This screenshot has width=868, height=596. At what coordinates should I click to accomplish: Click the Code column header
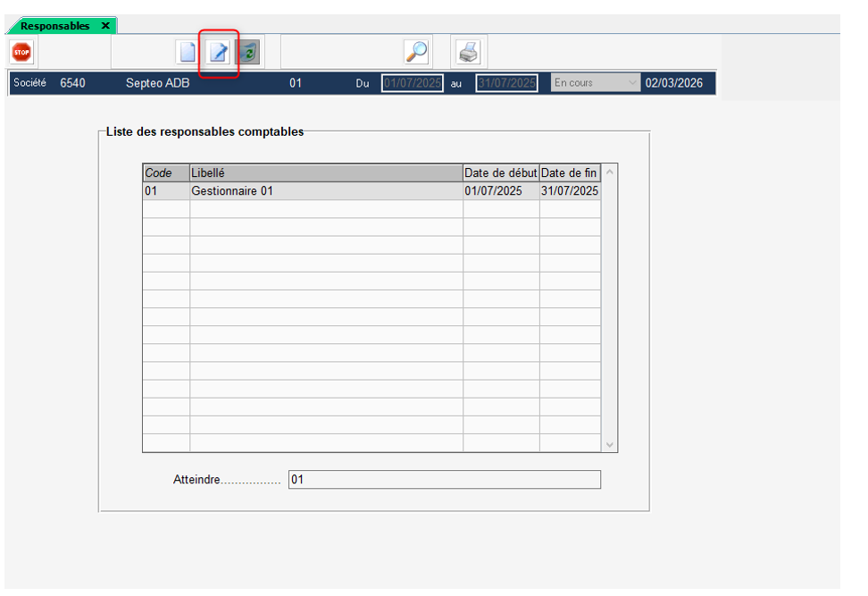pyautogui.click(x=166, y=172)
